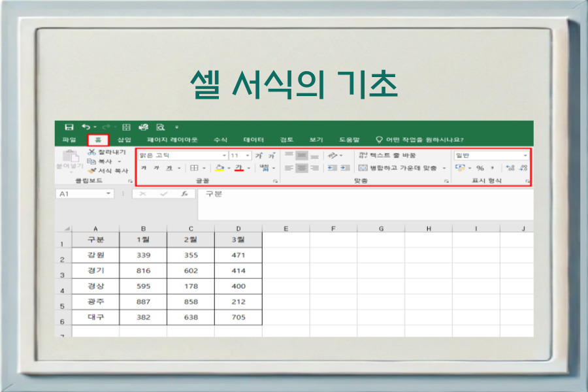Click the Redo arrow icon
Screen dimensions: 588x392
[106, 127]
